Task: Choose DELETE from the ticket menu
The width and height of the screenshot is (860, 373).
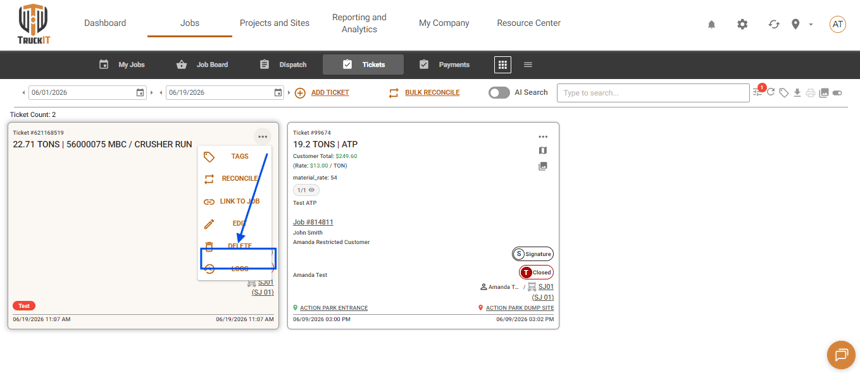Action: [x=235, y=246]
